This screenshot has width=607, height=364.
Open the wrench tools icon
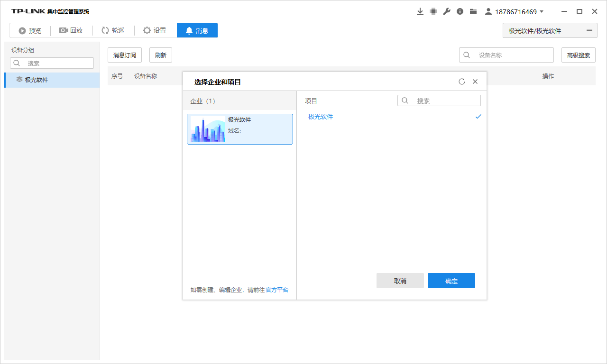[x=447, y=11]
